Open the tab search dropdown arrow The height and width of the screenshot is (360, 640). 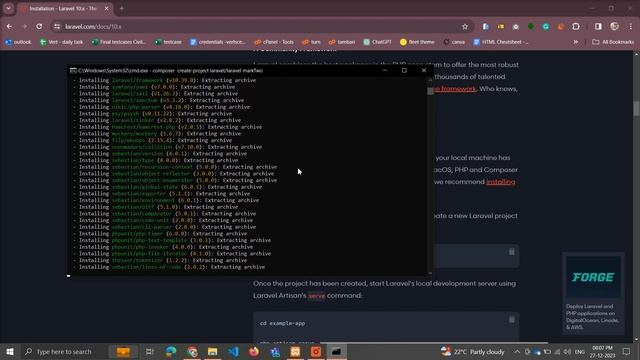8,8
